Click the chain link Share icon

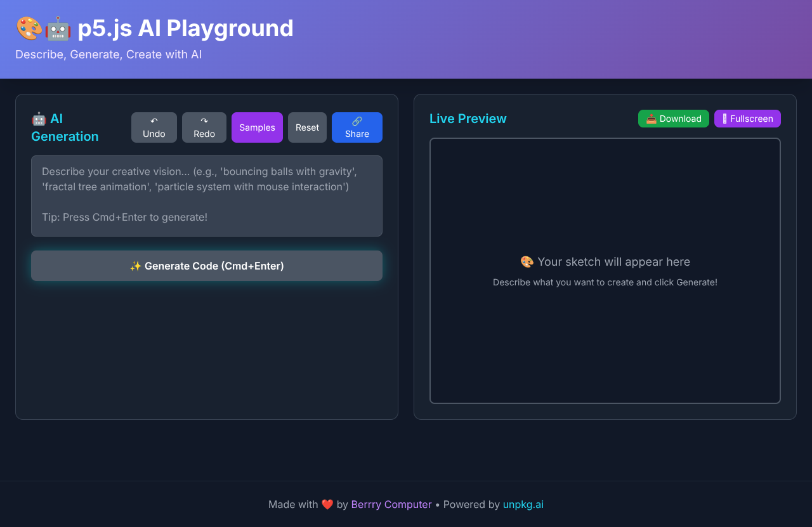coord(357,121)
